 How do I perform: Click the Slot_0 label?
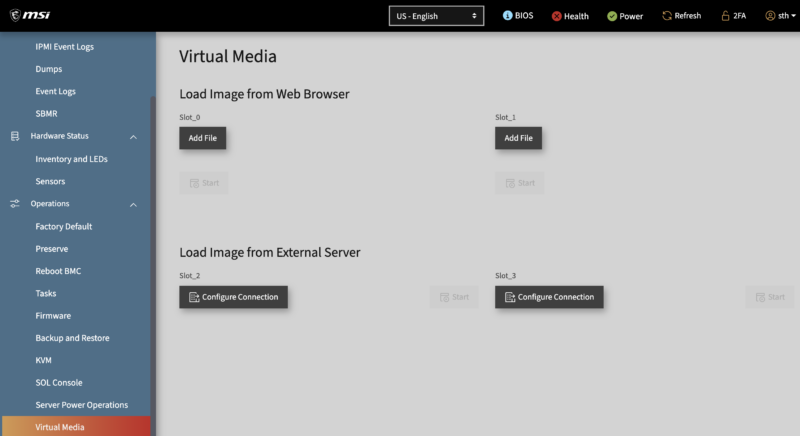pyautogui.click(x=190, y=117)
